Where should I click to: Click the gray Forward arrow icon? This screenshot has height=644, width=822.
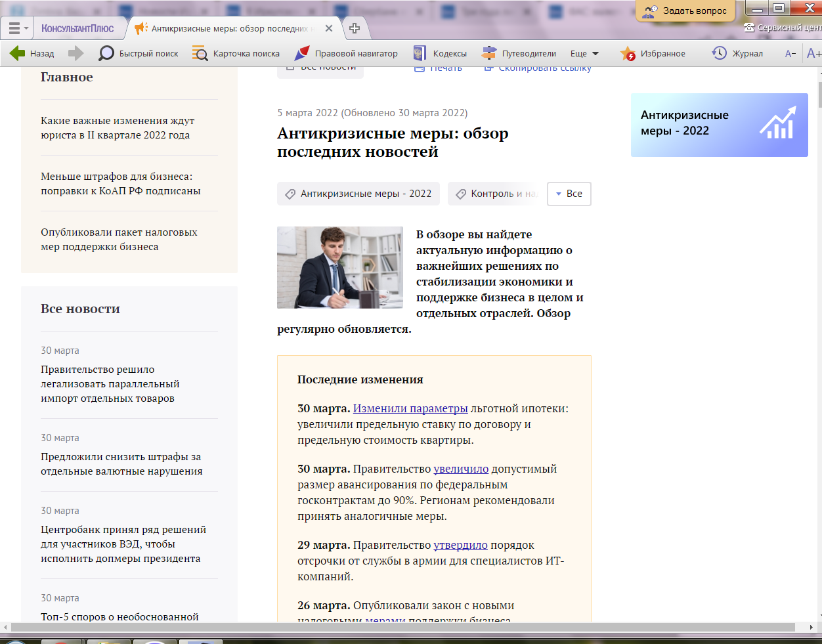[x=76, y=53]
